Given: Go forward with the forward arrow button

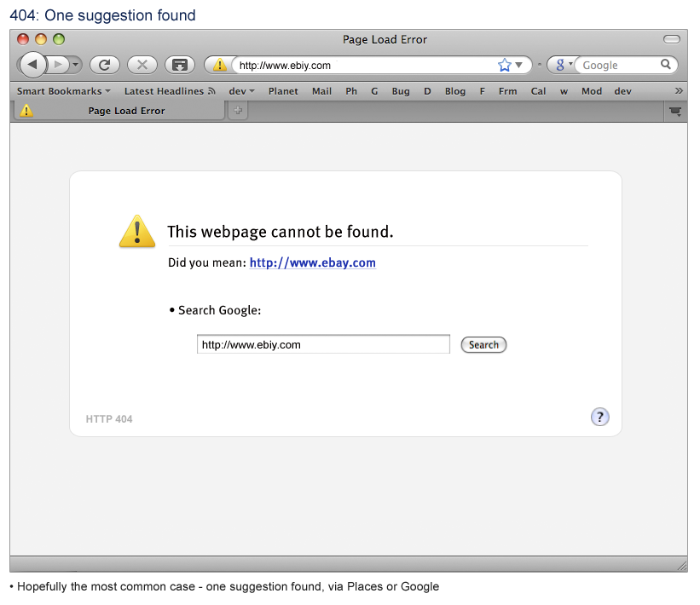Looking at the screenshot, I should click(x=59, y=65).
